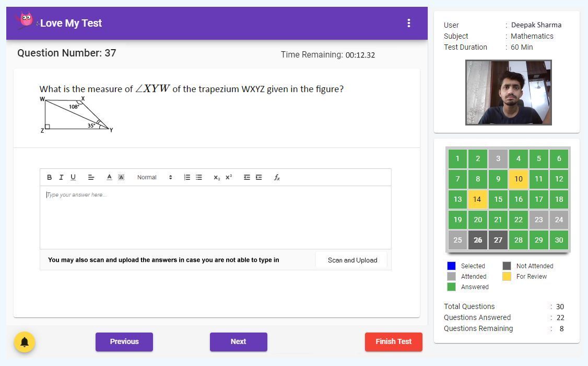Go to the Previous question

pos(124,341)
